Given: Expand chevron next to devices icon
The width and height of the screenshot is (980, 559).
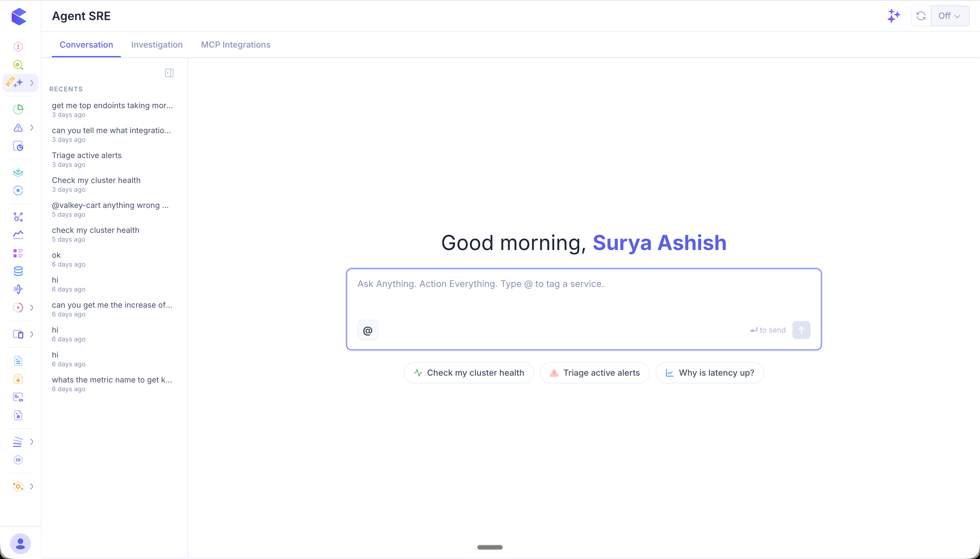Looking at the screenshot, I should click(32, 334).
